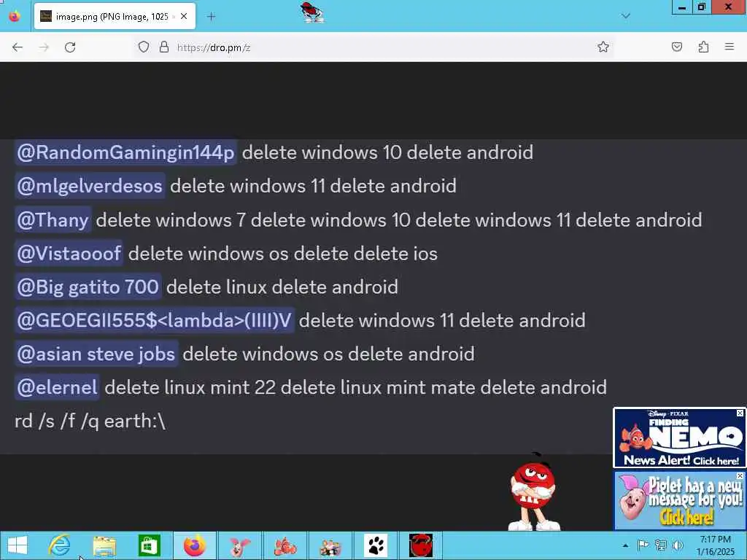
Task: Save page to Pocket
Action: [x=677, y=47]
